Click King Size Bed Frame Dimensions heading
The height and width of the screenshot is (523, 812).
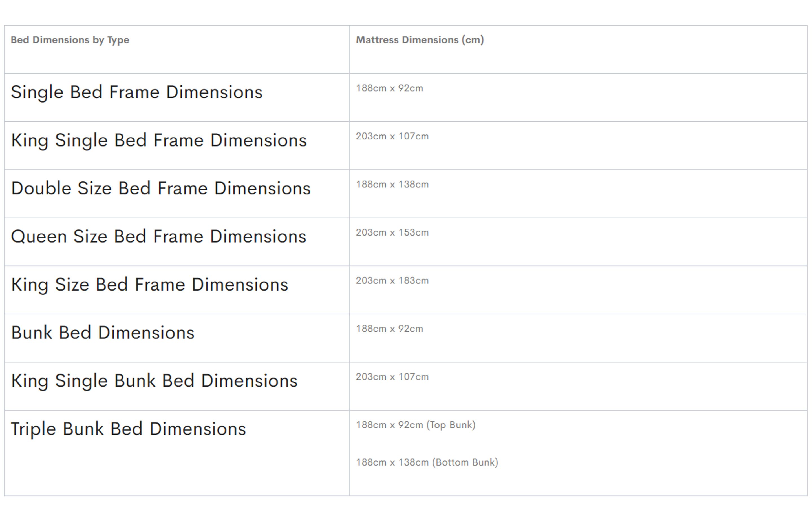[149, 285]
